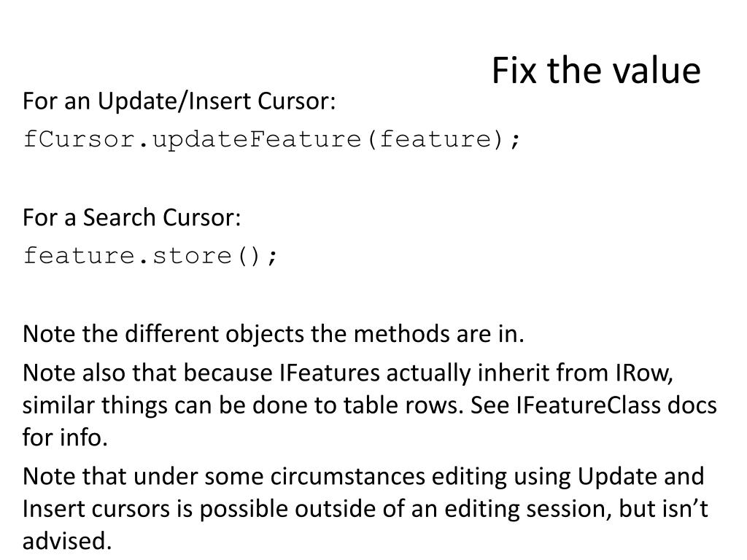This screenshot has width=747, height=560.
Task: Click 'Note the different objects' sentence
Action: (x=274, y=334)
